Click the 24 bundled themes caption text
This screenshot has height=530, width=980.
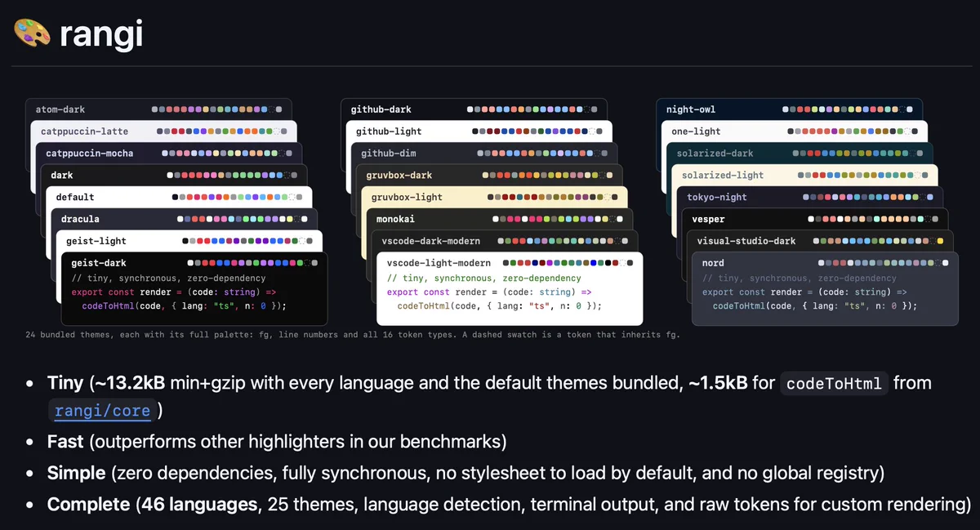coord(352,335)
